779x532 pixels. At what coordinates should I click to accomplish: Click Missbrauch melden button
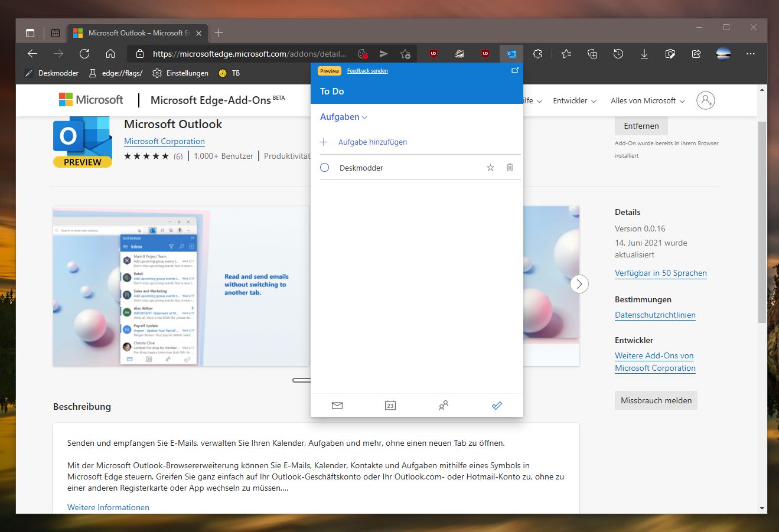(x=656, y=400)
